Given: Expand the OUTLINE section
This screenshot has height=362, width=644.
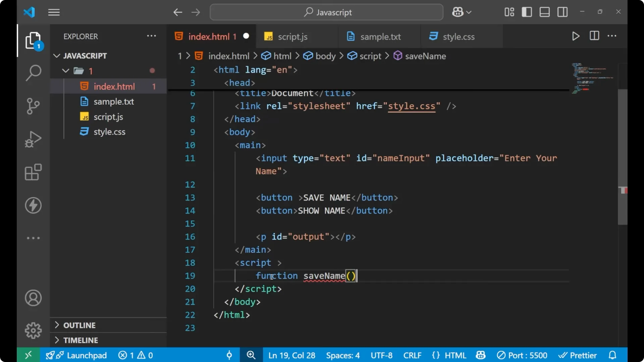Looking at the screenshot, I should [57, 325].
